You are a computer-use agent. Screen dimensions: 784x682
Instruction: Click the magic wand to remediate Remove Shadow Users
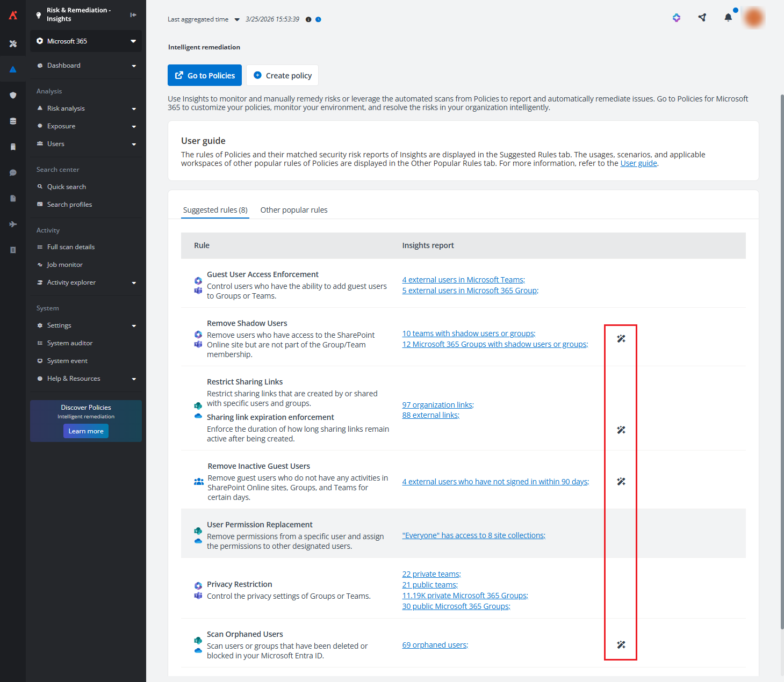click(x=621, y=338)
